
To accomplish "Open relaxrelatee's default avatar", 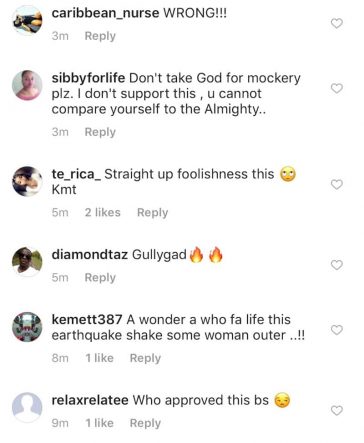I will pos(27,407).
